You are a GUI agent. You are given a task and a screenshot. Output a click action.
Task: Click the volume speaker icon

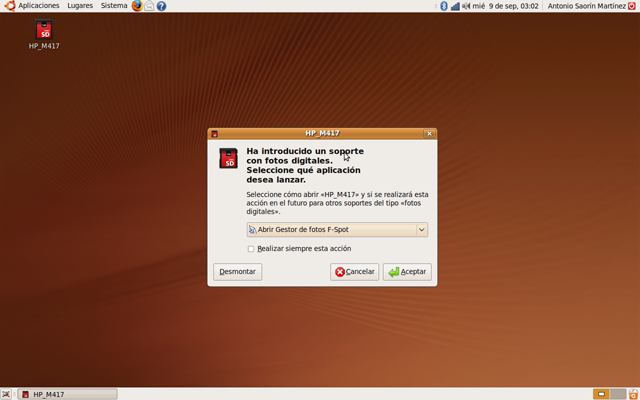(x=466, y=6)
